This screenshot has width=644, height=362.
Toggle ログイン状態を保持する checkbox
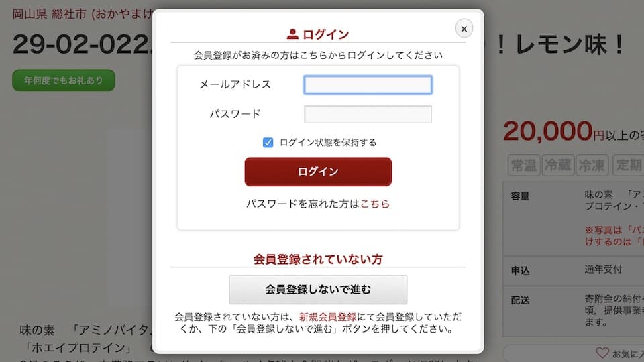coord(268,142)
